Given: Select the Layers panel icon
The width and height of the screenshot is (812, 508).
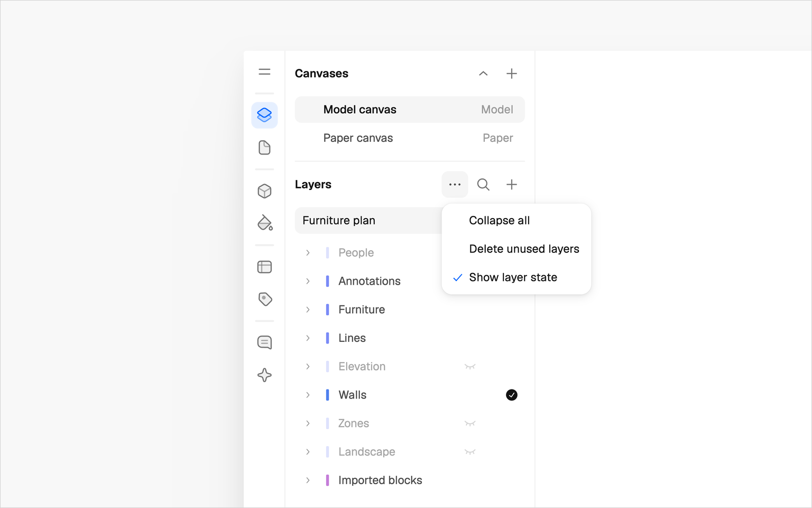Looking at the screenshot, I should pyautogui.click(x=264, y=115).
